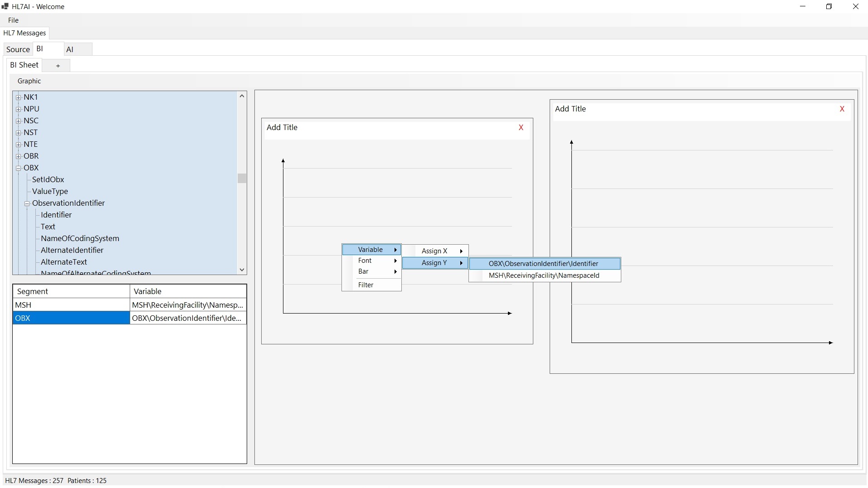
Task: Expand the NK1 tree node
Action: [x=19, y=97]
